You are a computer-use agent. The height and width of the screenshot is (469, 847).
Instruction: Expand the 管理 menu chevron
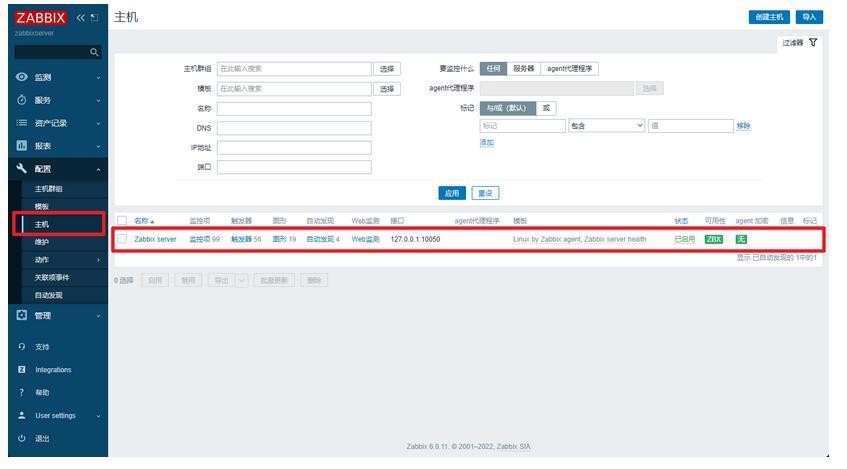coord(98,316)
